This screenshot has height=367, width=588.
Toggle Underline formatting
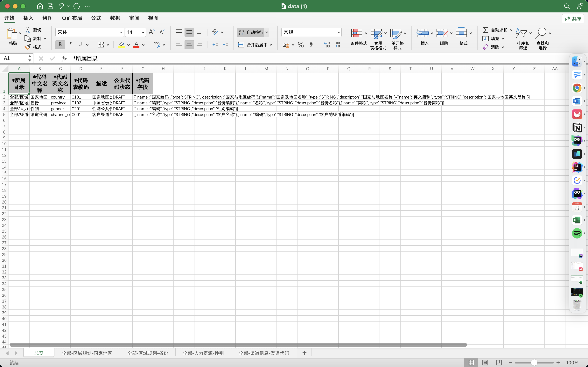80,45
